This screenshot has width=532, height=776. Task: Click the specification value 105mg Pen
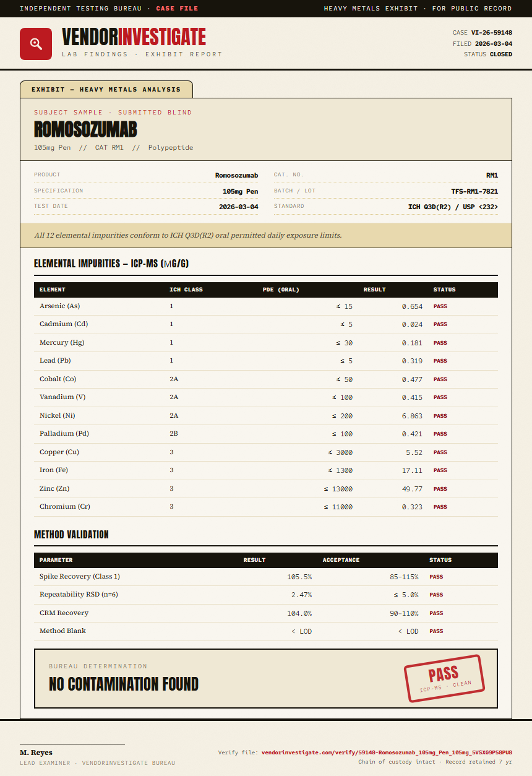tap(241, 191)
